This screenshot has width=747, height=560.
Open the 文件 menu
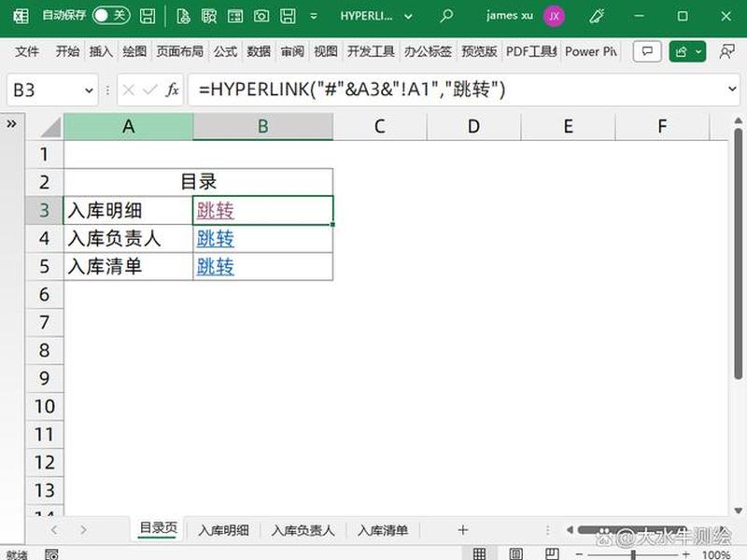(x=26, y=51)
